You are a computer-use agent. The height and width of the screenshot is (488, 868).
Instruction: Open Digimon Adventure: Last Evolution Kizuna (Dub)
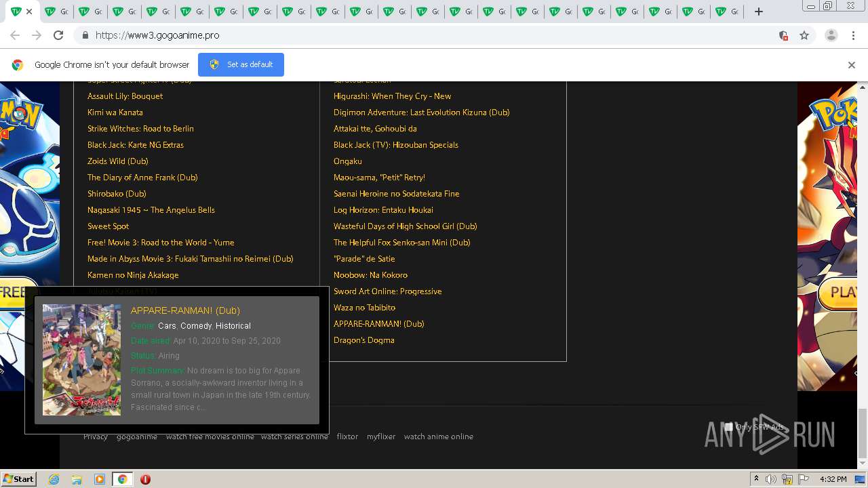point(421,113)
